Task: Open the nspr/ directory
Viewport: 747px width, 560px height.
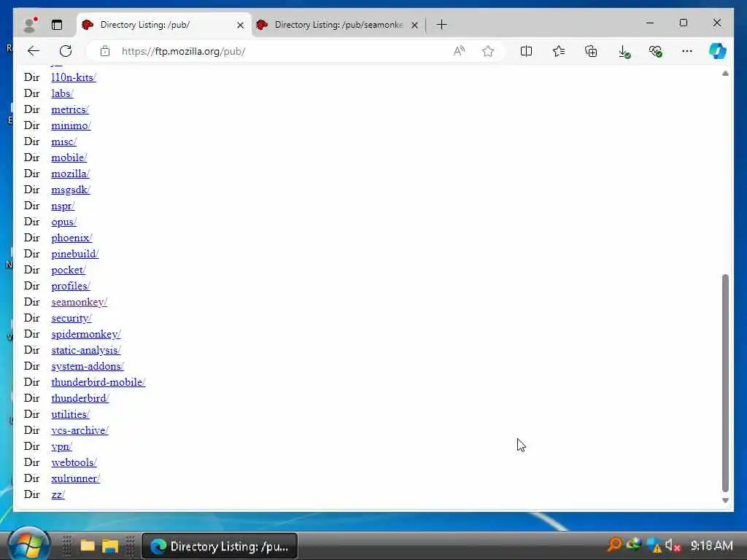Action: pos(63,206)
